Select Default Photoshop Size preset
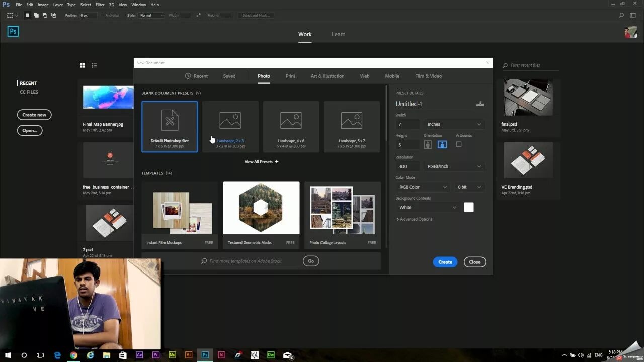This screenshot has height=362, width=644. coord(170,127)
